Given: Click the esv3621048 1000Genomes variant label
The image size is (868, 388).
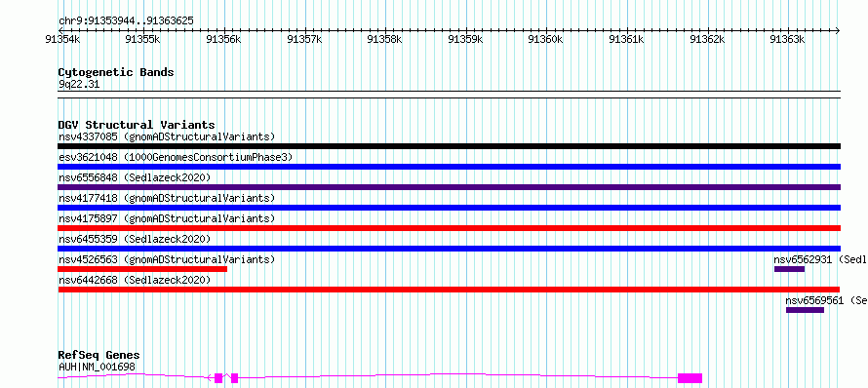Looking at the screenshot, I should point(176,157).
